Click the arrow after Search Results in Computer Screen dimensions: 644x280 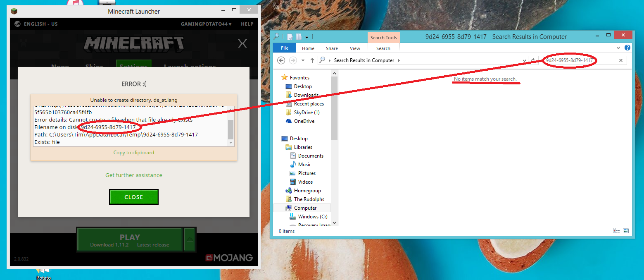[x=399, y=60]
